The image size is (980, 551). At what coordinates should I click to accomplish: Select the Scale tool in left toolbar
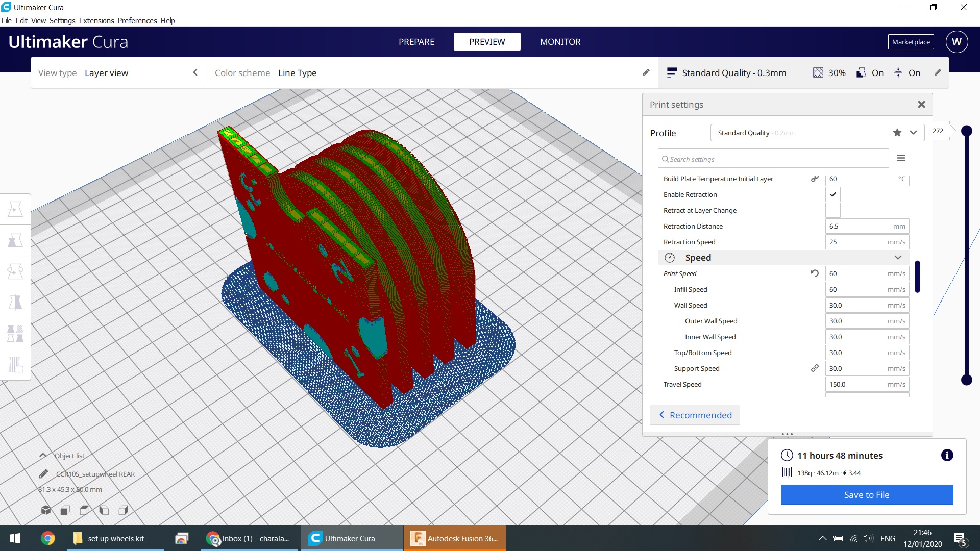[x=15, y=240]
